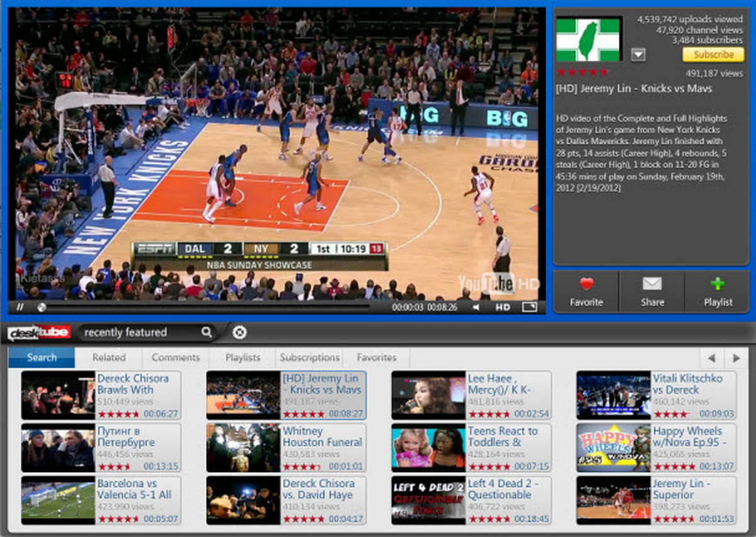This screenshot has width=756, height=537.
Task: Play 'Vitali Klitschko vs Dereck' thumbnail
Action: pyautogui.click(x=614, y=396)
